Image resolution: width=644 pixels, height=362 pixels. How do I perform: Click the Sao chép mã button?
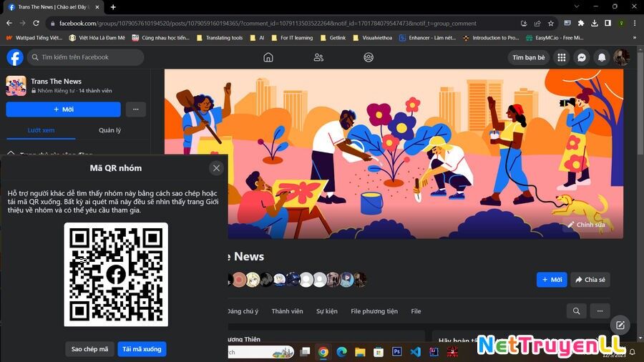pos(89,349)
